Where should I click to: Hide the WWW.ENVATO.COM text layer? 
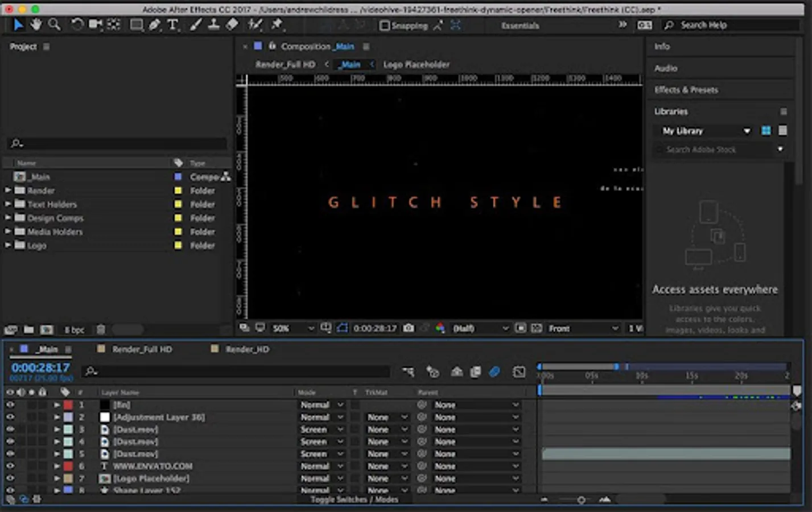10,466
